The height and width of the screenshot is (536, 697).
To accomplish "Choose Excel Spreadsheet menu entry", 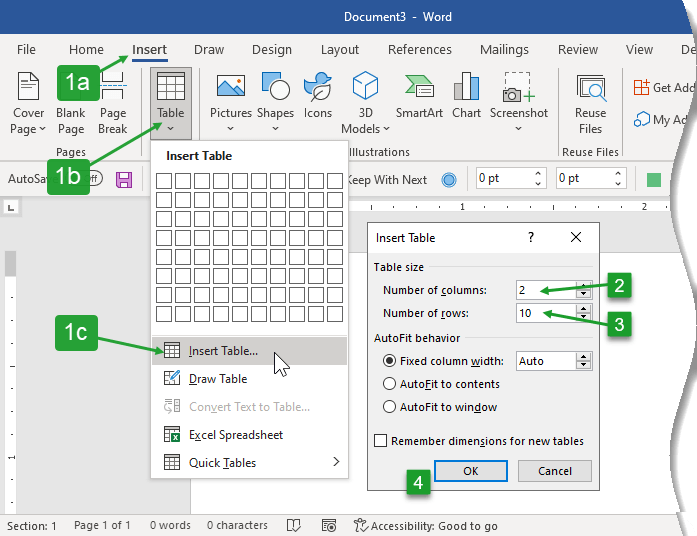I will pos(249,435).
